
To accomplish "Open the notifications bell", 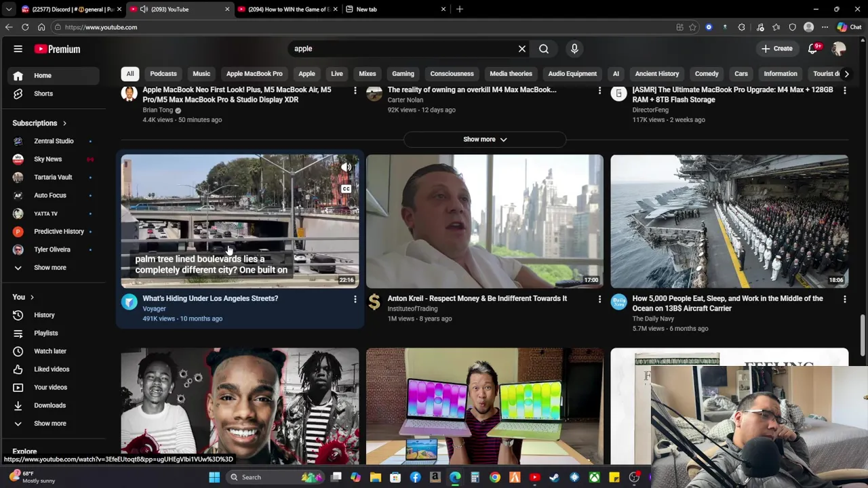I will click(813, 49).
